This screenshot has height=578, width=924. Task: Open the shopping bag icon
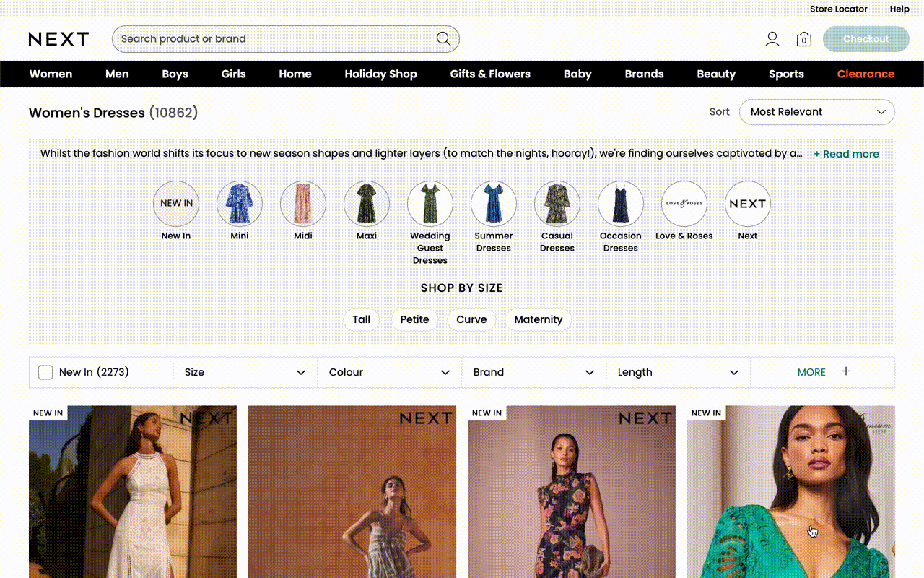[803, 40]
